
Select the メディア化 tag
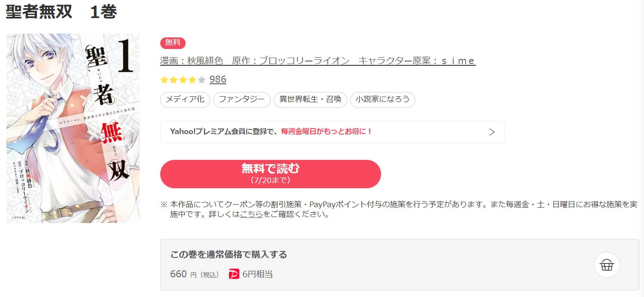pyautogui.click(x=185, y=100)
